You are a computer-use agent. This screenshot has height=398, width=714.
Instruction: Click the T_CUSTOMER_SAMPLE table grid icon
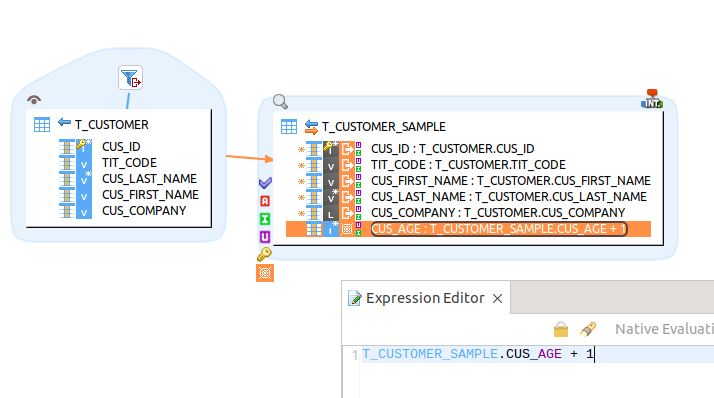point(289,127)
